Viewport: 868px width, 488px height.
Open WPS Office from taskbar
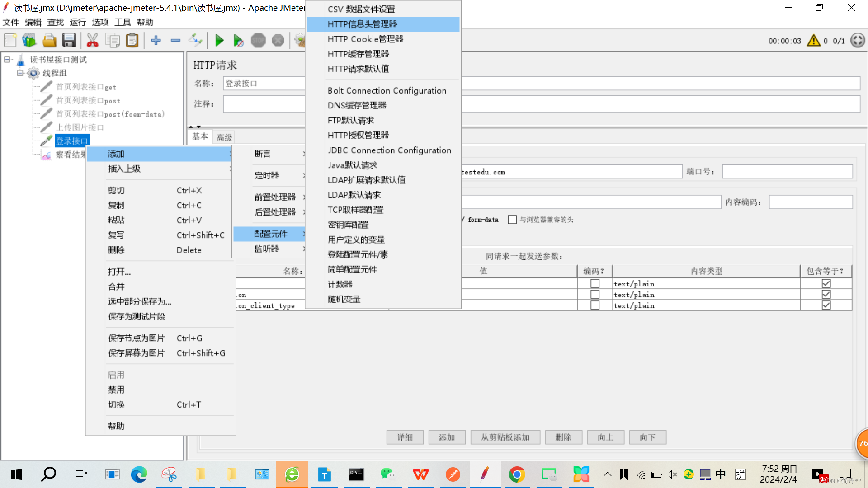[420, 474]
